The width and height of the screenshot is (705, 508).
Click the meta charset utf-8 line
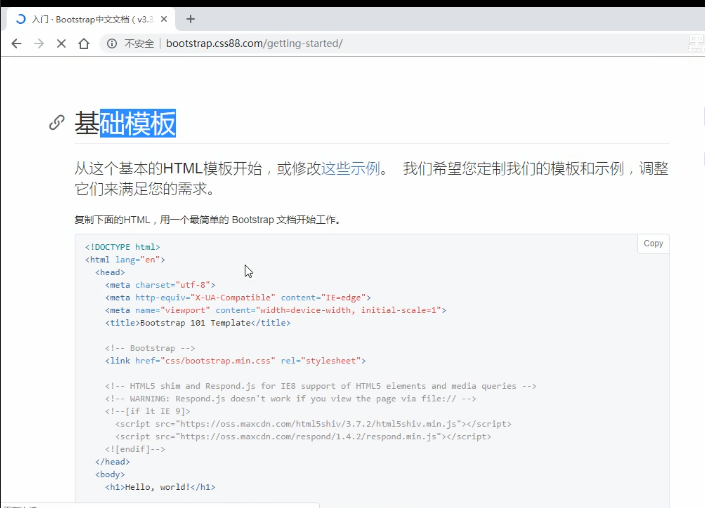point(161,285)
